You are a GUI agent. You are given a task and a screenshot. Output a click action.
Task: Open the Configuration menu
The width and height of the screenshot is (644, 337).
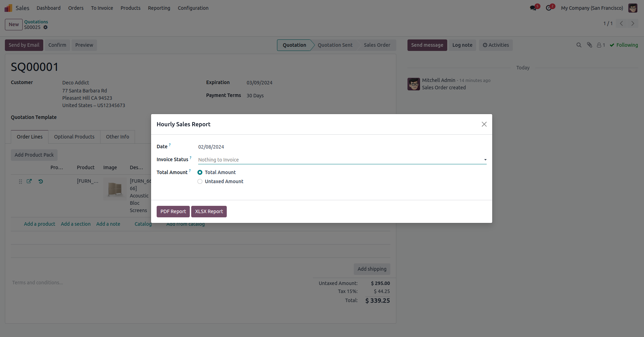(x=193, y=8)
